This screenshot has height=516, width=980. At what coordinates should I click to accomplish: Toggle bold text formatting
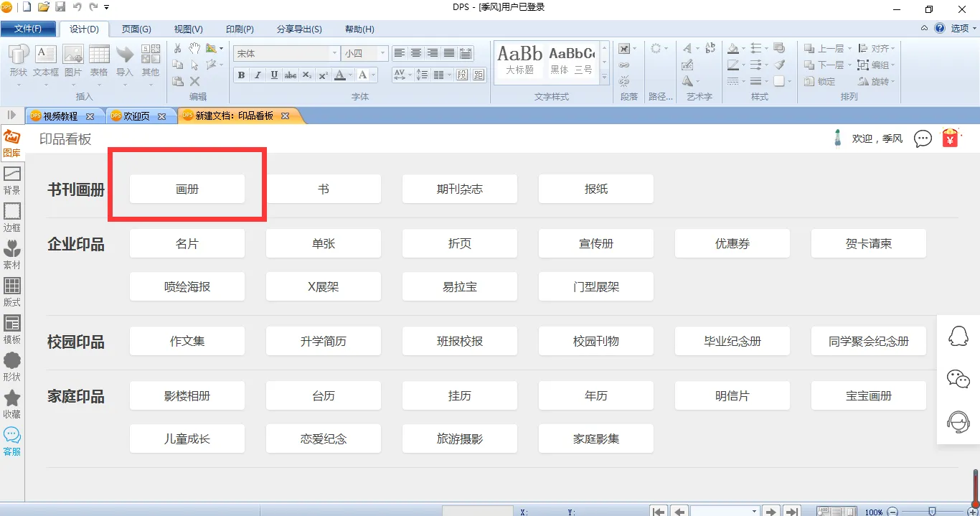coord(241,75)
